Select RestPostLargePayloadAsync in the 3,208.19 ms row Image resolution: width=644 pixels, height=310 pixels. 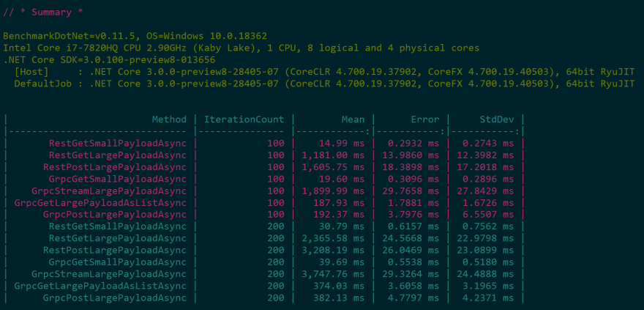point(115,251)
